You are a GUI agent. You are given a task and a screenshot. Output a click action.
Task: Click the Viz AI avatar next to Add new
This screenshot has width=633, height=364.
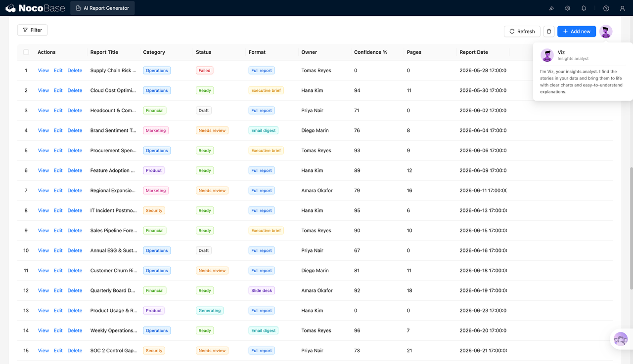606,31
